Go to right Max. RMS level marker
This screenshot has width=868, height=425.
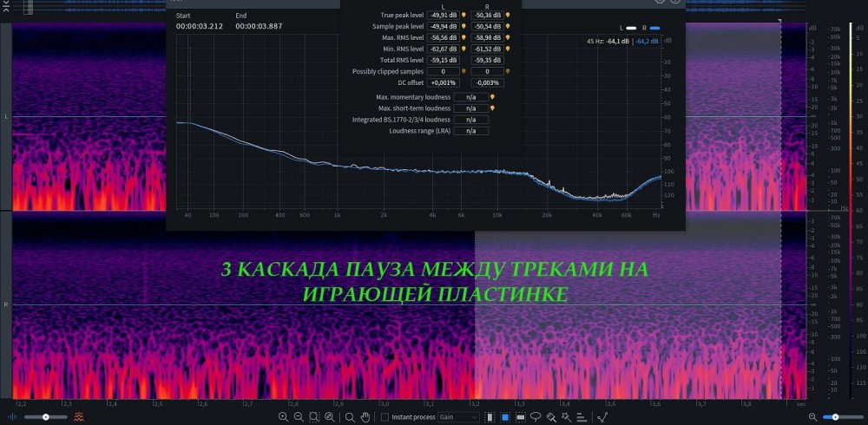pos(508,37)
